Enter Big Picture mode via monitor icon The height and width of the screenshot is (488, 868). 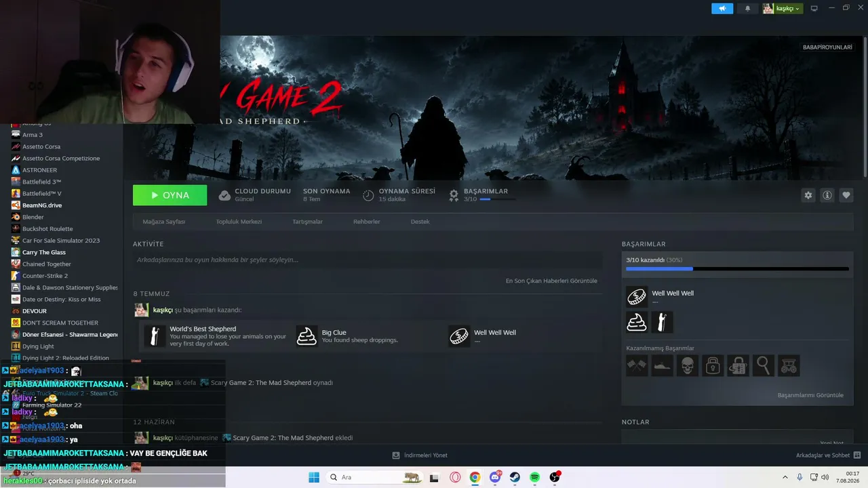[814, 8]
